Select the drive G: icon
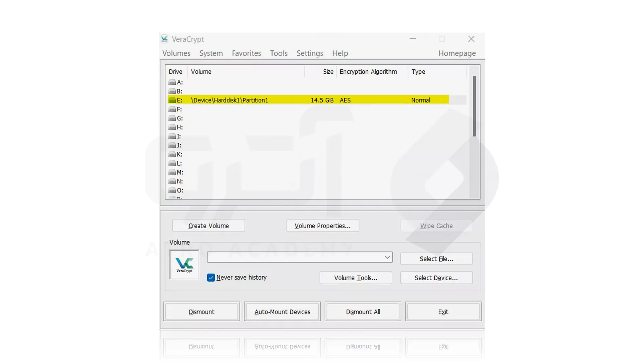 click(x=172, y=118)
